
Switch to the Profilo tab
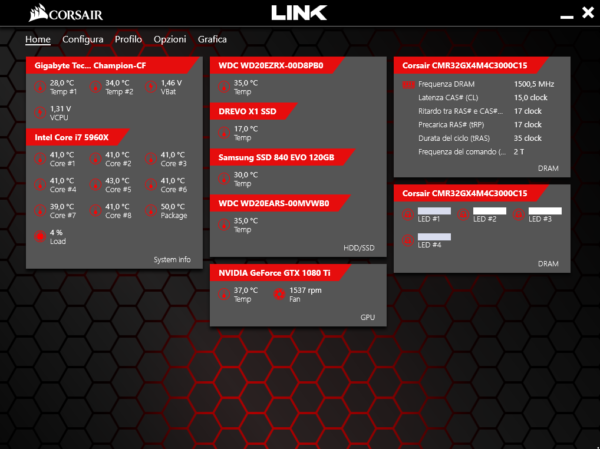128,39
